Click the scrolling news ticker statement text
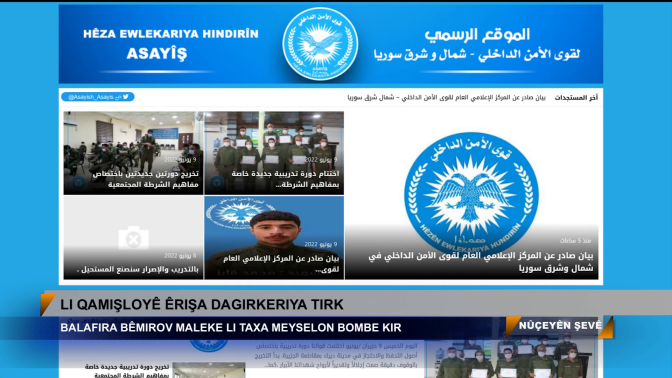This screenshot has height=378, width=672. pyautogui.click(x=446, y=98)
